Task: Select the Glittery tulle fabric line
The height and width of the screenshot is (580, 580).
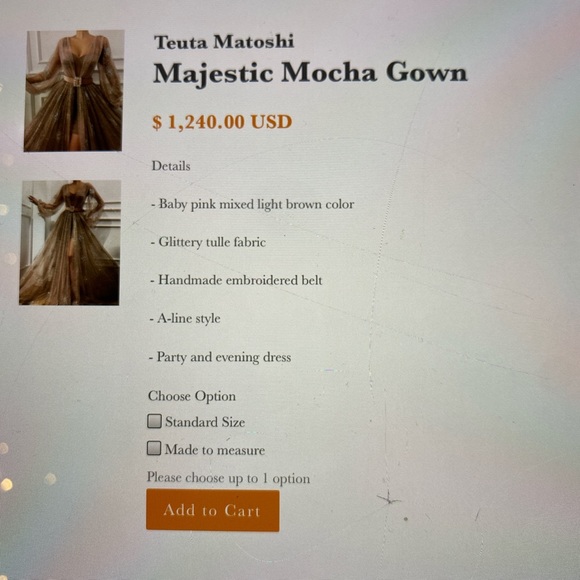Action: 208,243
